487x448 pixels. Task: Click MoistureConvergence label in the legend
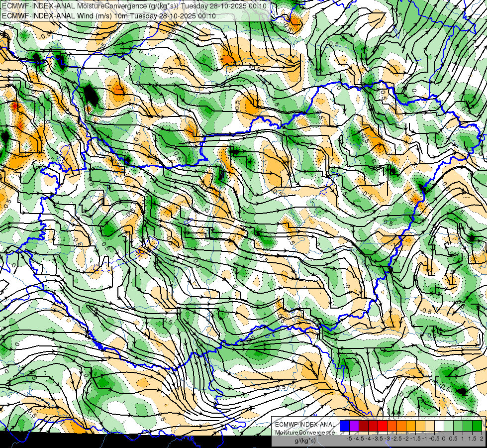(305, 433)
